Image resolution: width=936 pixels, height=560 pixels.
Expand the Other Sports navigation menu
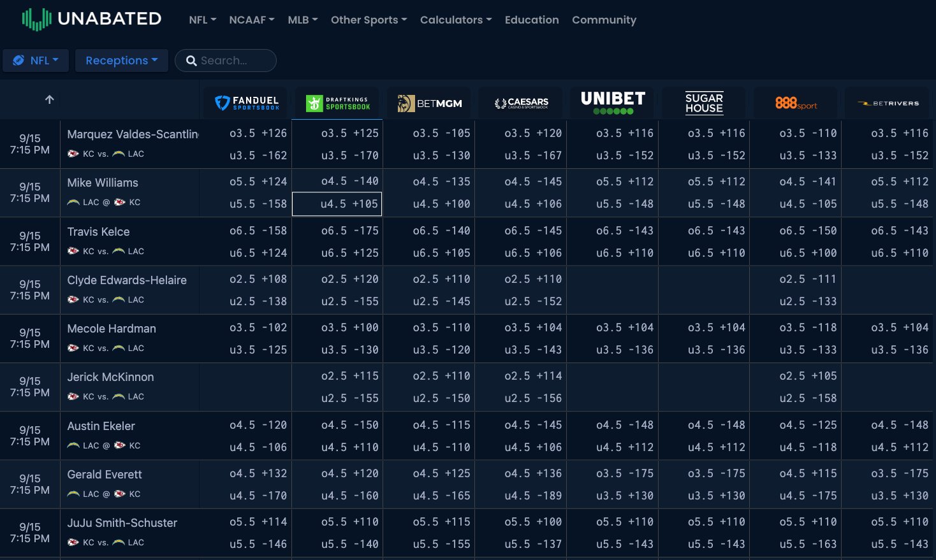point(368,20)
